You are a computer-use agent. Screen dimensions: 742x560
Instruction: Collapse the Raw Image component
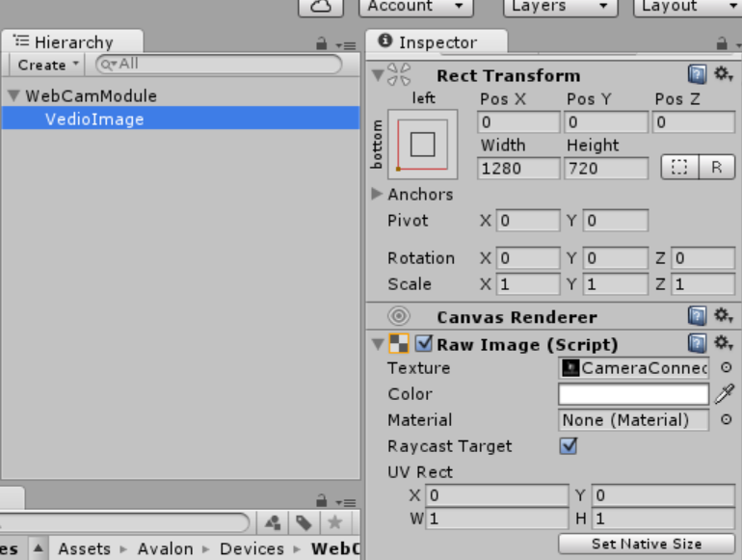[x=378, y=344]
